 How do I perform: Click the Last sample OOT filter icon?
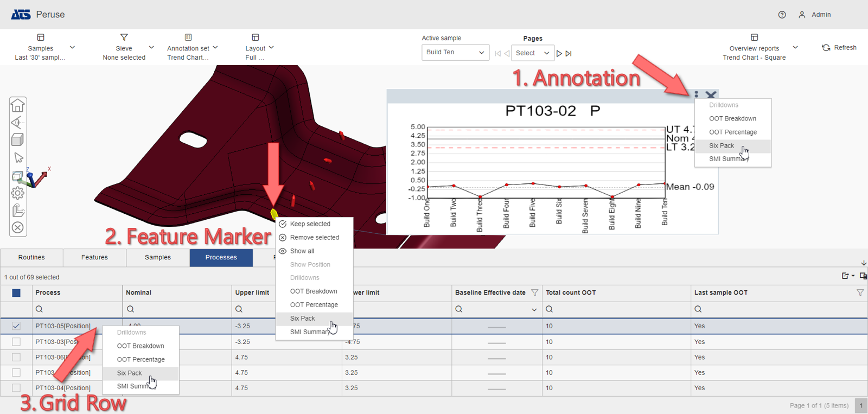tap(860, 292)
